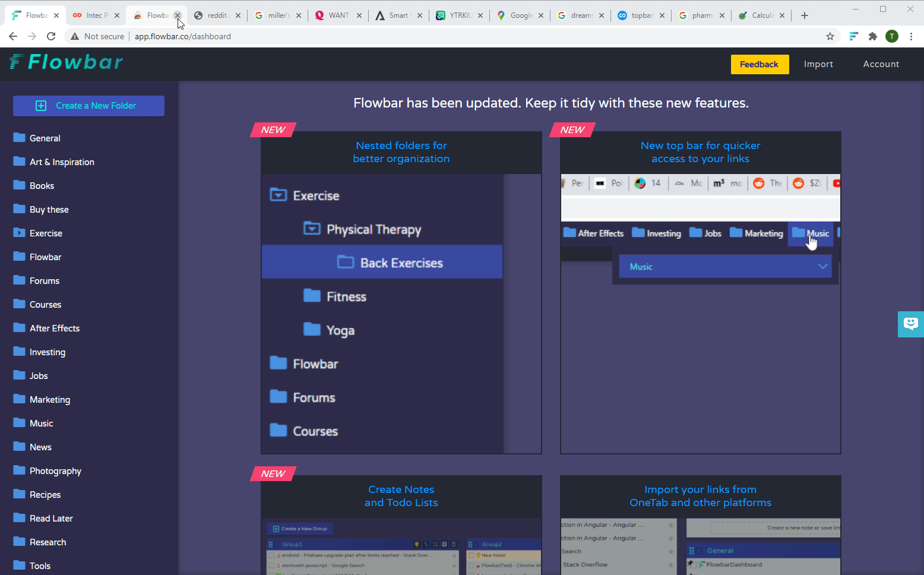The image size is (924, 575).
Task: Open the Account menu item
Action: [881, 64]
